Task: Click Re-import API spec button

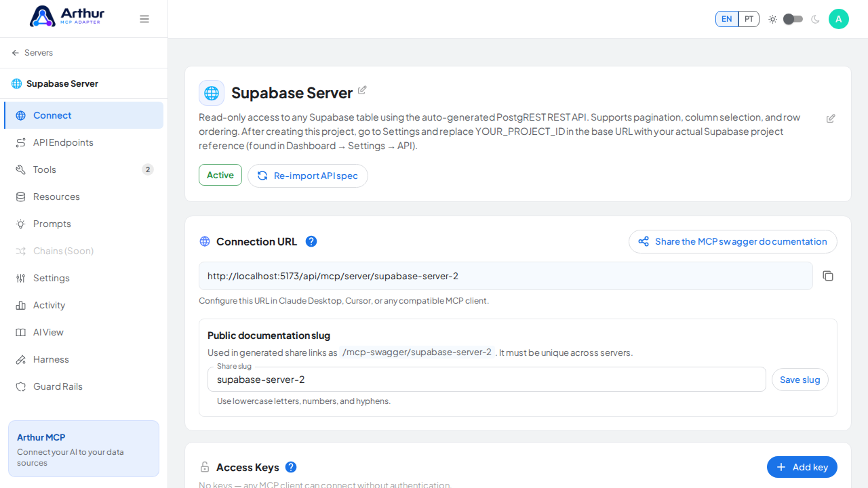Action: point(308,176)
